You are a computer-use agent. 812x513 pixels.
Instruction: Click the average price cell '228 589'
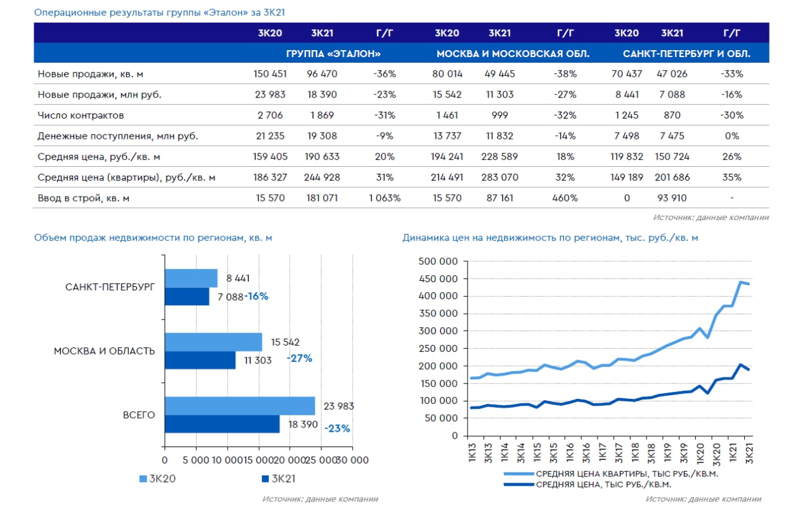click(500, 157)
